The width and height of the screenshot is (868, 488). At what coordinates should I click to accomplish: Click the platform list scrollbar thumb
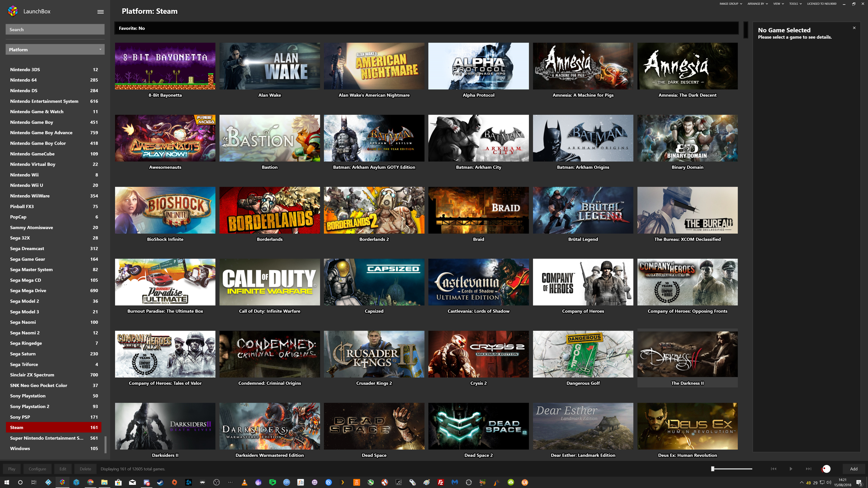106,445
